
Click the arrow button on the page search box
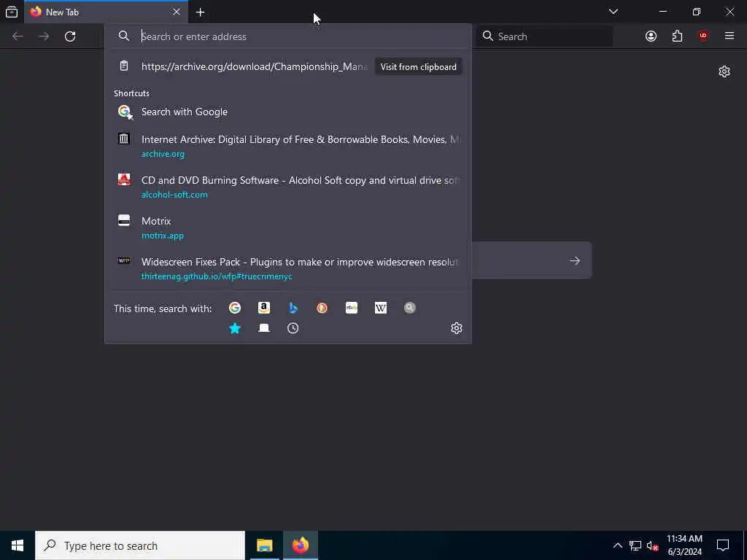pos(575,261)
